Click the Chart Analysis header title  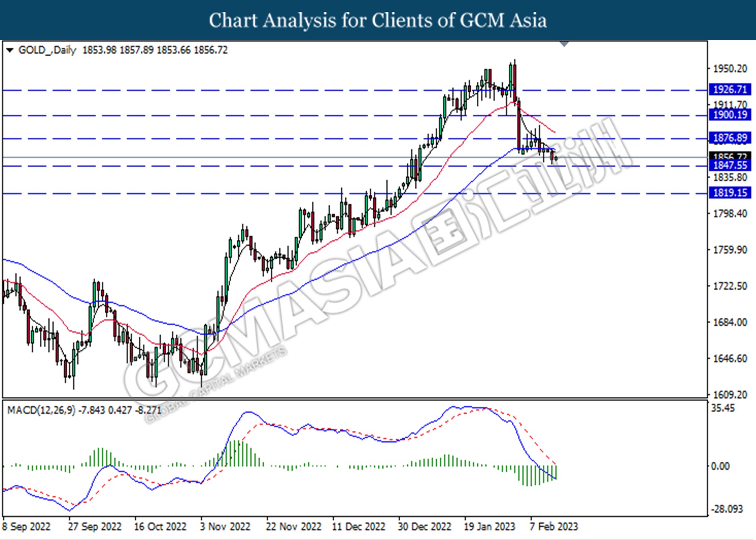[378, 20]
